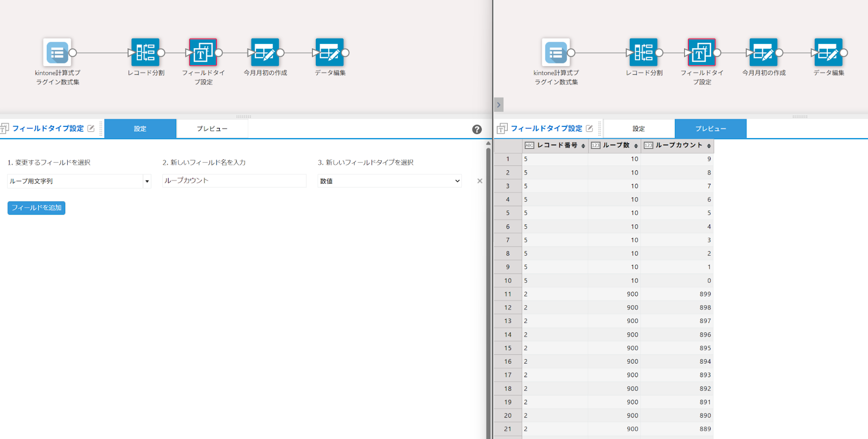The width and height of the screenshot is (868, 439).
Task: Click the フィールドを追加 button
Action: (36, 208)
